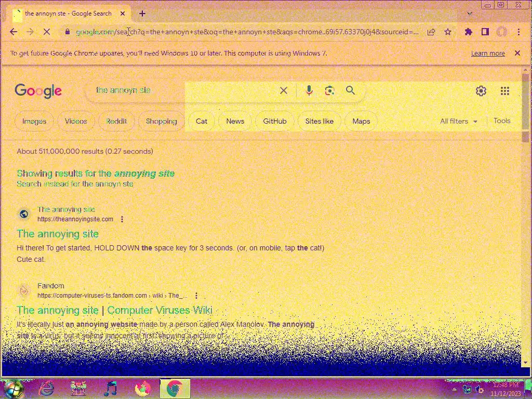532x399 pixels.
Task: Click into the Google search input field
Action: click(x=183, y=90)
